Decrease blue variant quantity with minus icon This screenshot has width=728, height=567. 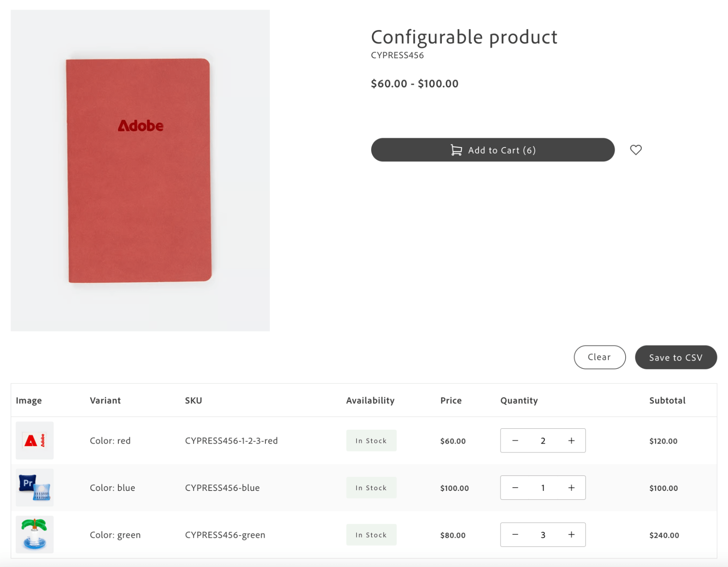click(x=515, y=488)
